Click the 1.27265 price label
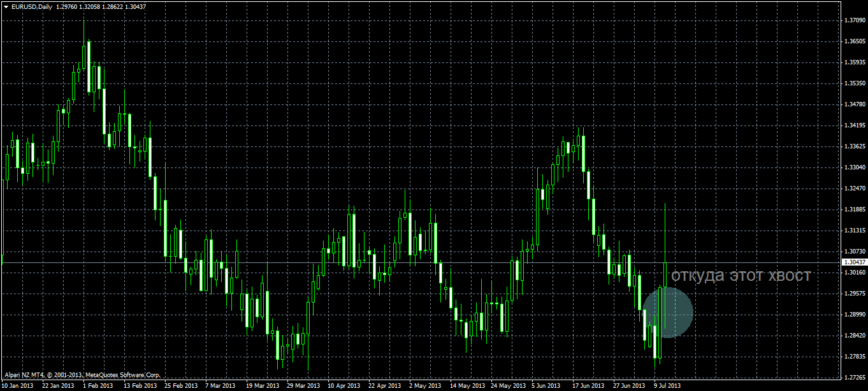Viewport: 868px width, 391px height. pos(854,378)
